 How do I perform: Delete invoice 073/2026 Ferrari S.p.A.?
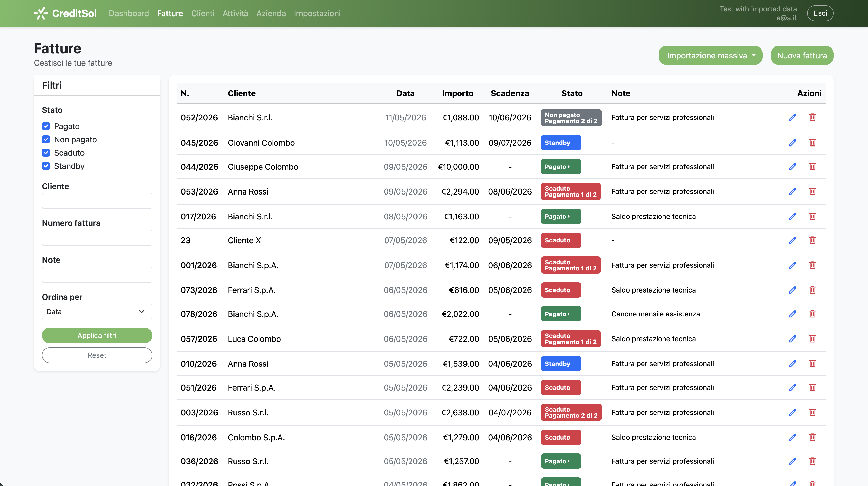[812, 290]
